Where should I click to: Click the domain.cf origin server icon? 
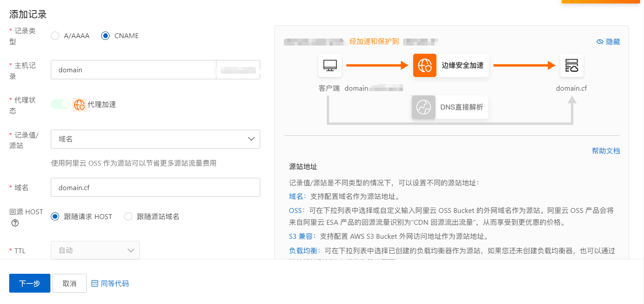pyautogui.click(x=572, y=65)
